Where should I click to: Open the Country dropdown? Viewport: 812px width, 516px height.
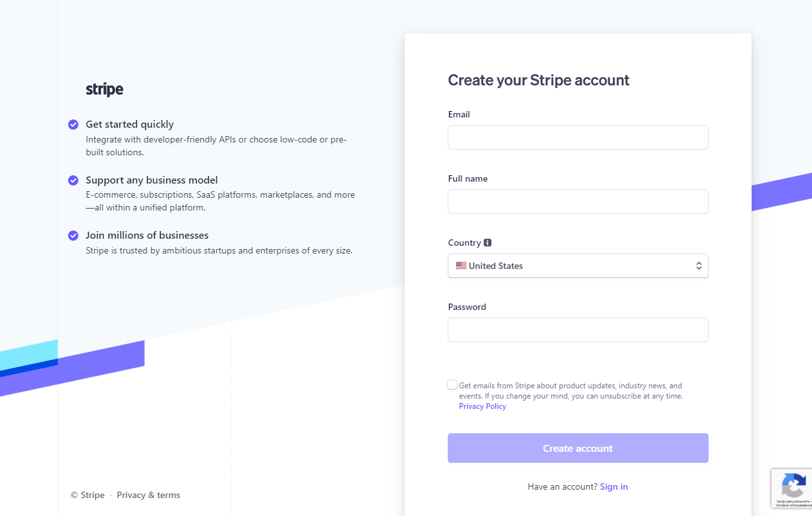point(578,266)
